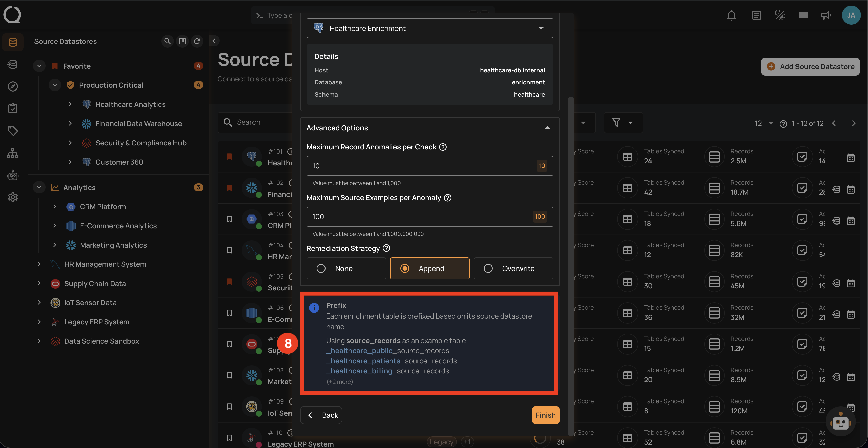Click the filter funnel icon

pyautogui.click(x=616, y=123)
